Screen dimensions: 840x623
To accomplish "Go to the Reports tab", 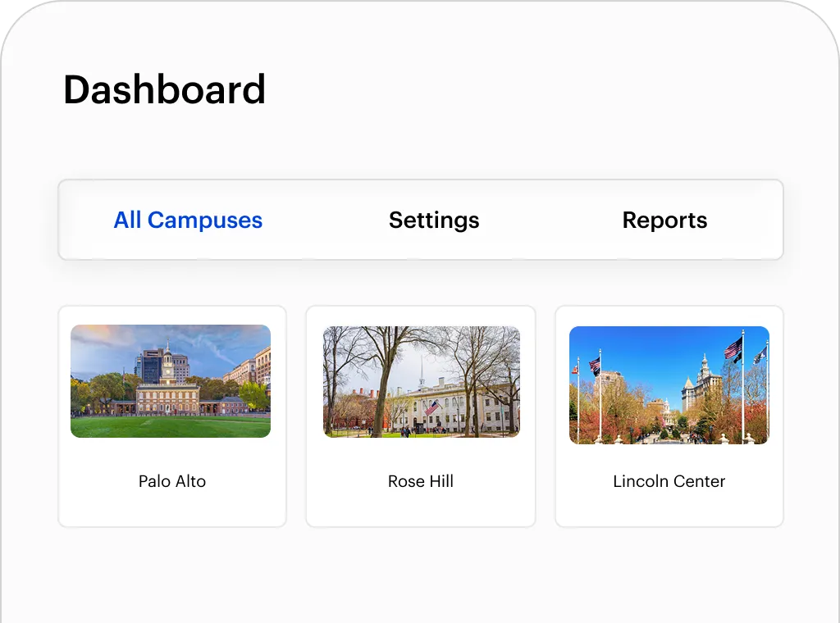I will [664, 220].
